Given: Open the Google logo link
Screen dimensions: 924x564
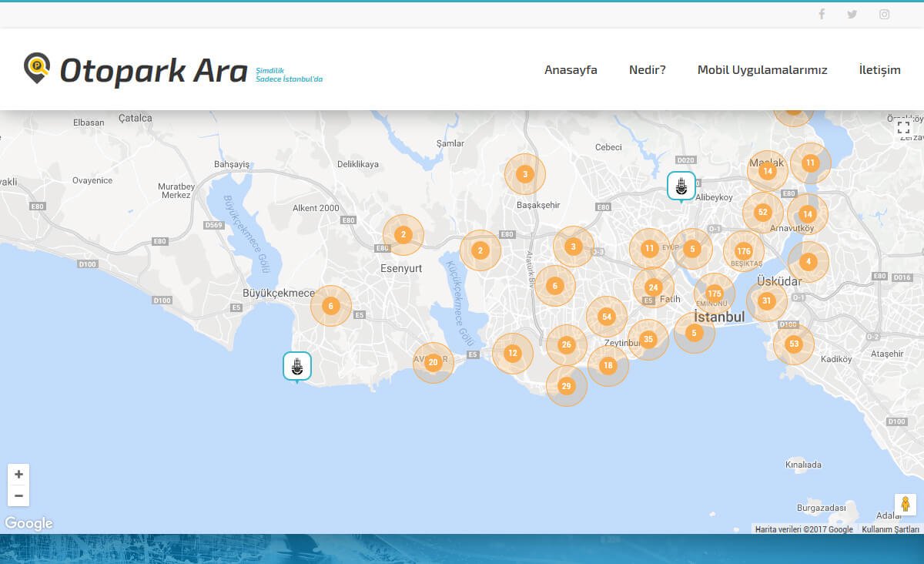Looking at the screenshot, I should [28, 524].
